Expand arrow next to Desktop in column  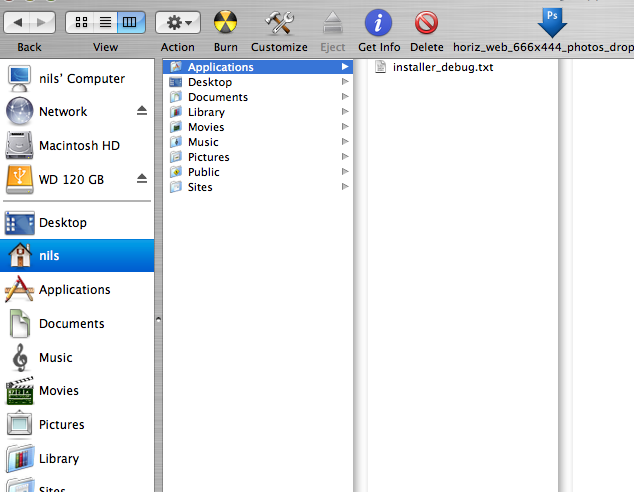pos(345,82)
